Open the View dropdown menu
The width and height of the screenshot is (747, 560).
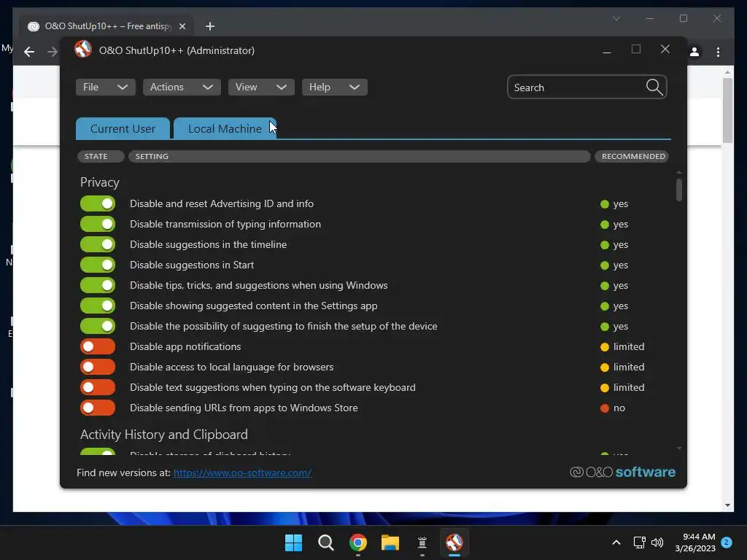[261, 87]
